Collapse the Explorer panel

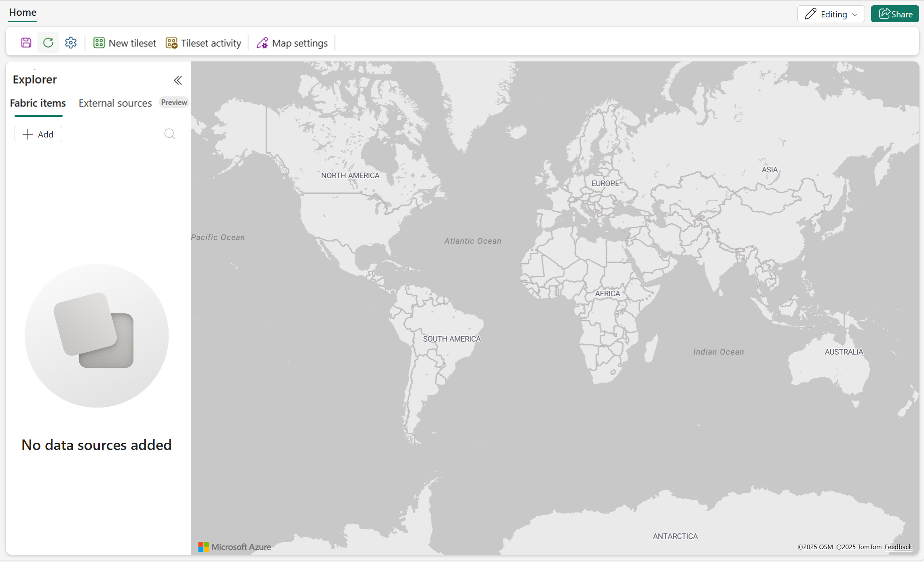178,80
